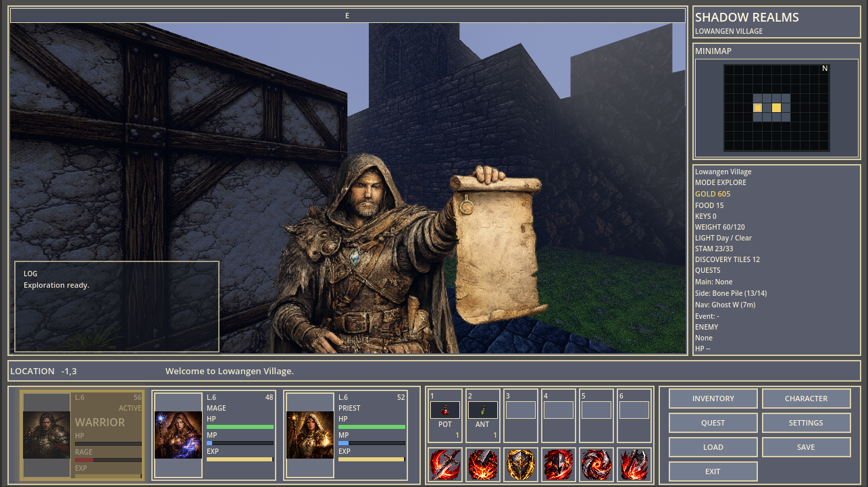This screenshot has height=487, width=868.
Task: Click the Side: Bone Pile quest entry
Action: click(731, 293)
